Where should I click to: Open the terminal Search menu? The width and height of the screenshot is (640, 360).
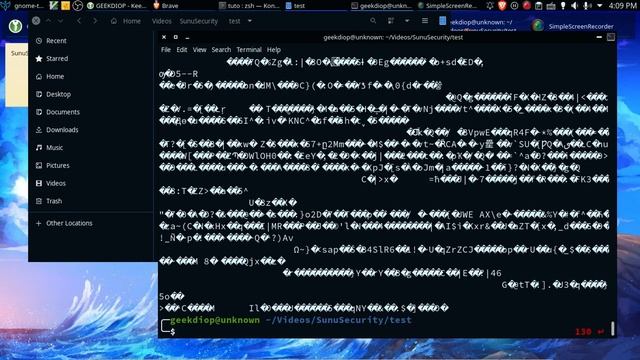tap(221, 50)
